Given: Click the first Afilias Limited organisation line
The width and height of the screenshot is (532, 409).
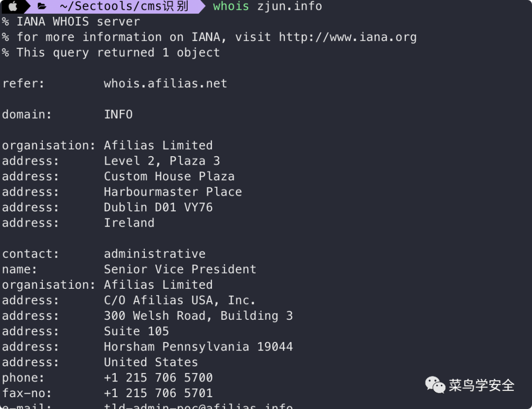Looking at the screenshot, I should (158, 145).
